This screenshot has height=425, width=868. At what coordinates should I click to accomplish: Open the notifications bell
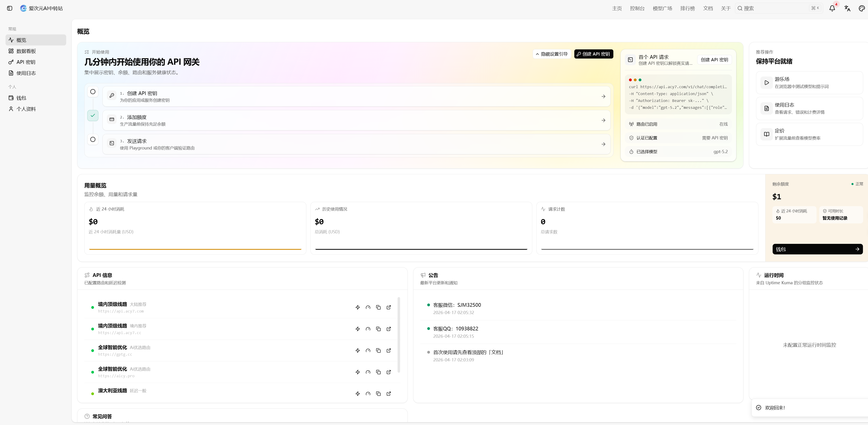(x=832, y=8)
